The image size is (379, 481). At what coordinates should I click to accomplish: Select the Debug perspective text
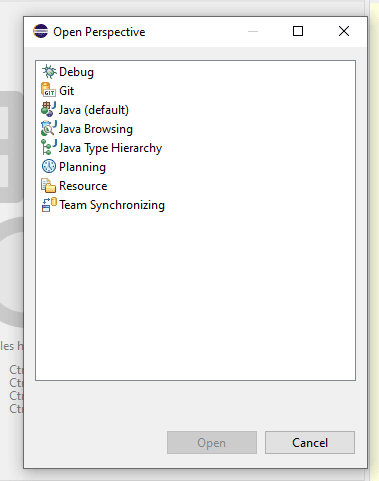pyautogui.click(x=76, y=72)
